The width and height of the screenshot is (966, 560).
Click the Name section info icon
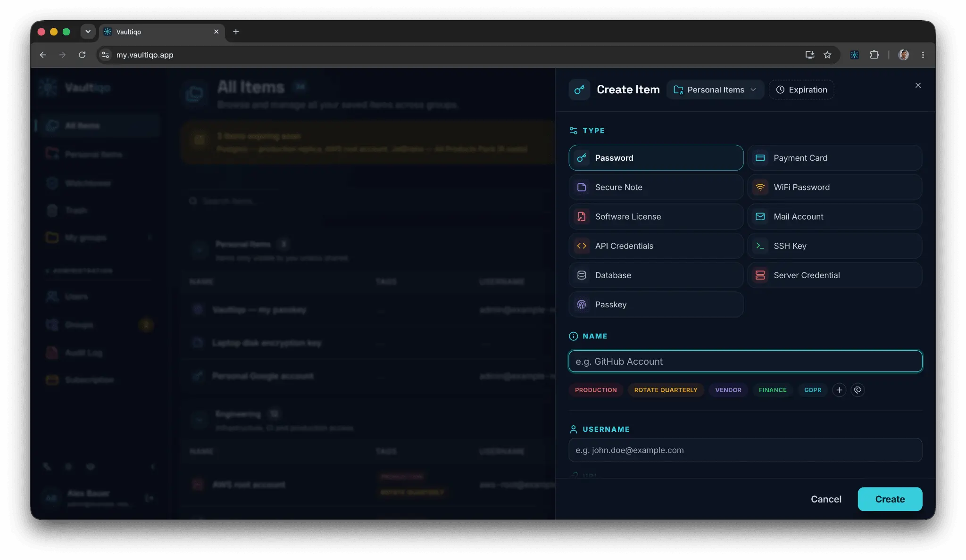click(x=574, y=336)
